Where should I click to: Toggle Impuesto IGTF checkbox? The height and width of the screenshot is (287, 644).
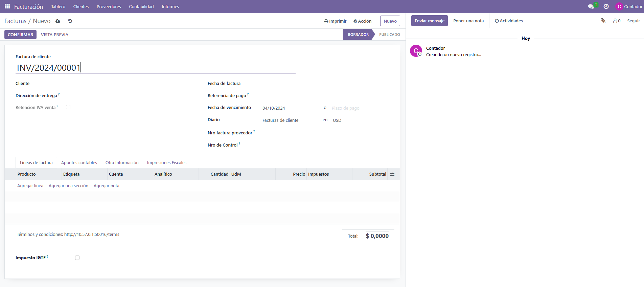click(77, 258)
